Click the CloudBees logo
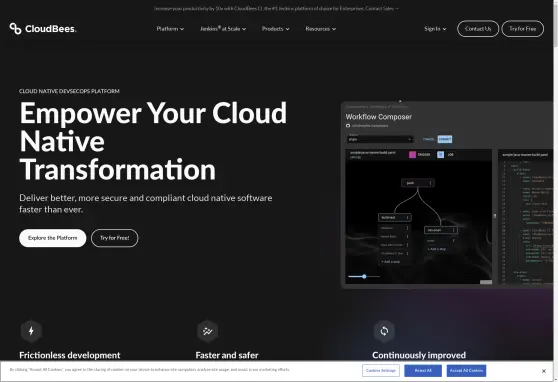 43,29
